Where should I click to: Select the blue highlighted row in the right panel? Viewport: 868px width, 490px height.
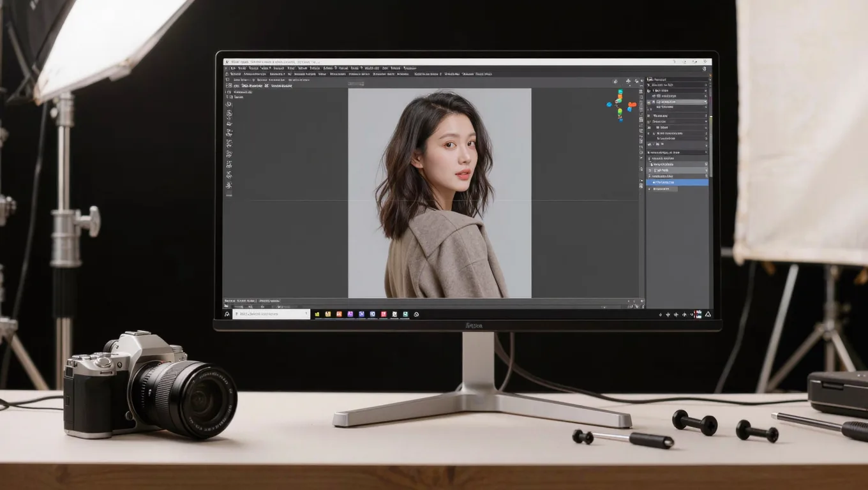(x=677, y=182)
